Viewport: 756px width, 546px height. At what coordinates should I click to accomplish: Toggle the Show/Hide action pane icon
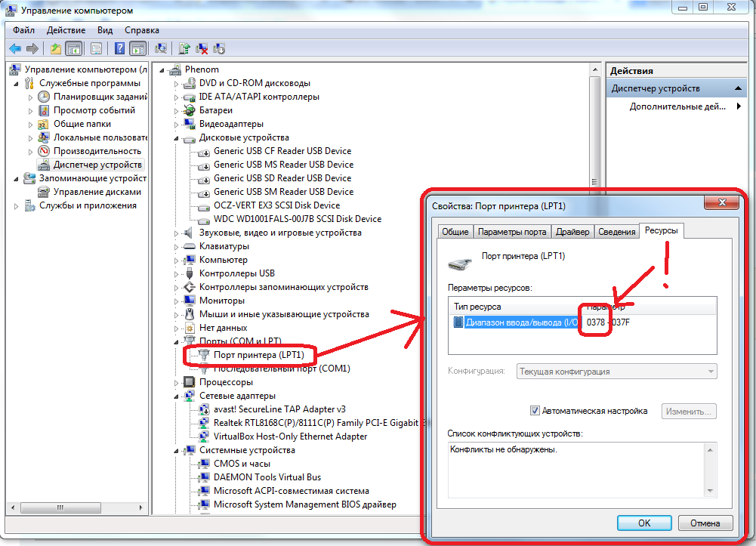(138, 48)
